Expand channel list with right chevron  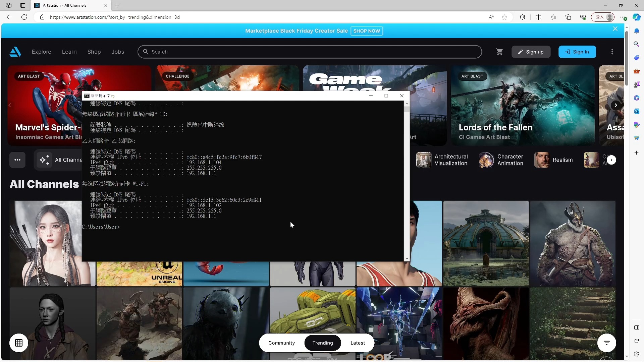point(611,160)
